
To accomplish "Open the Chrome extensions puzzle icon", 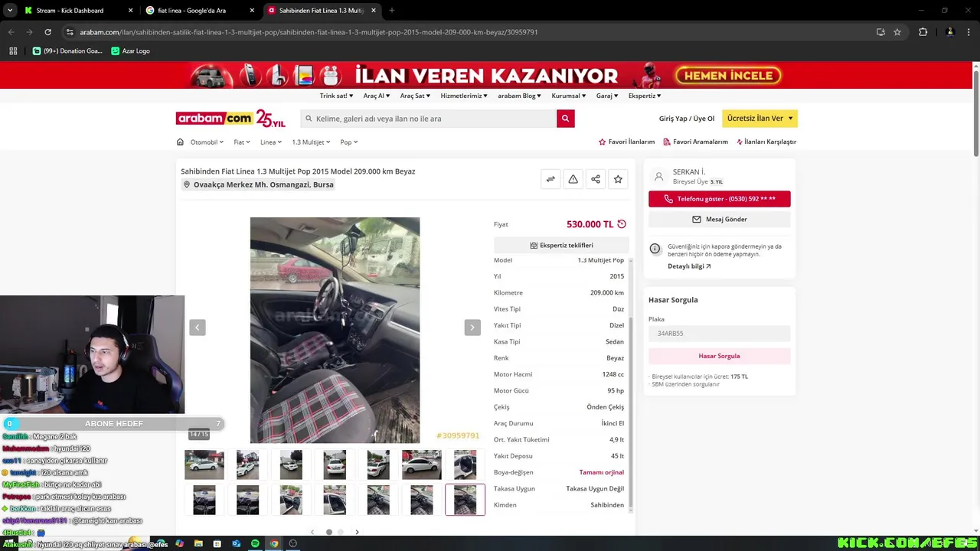I will (923, 32).
